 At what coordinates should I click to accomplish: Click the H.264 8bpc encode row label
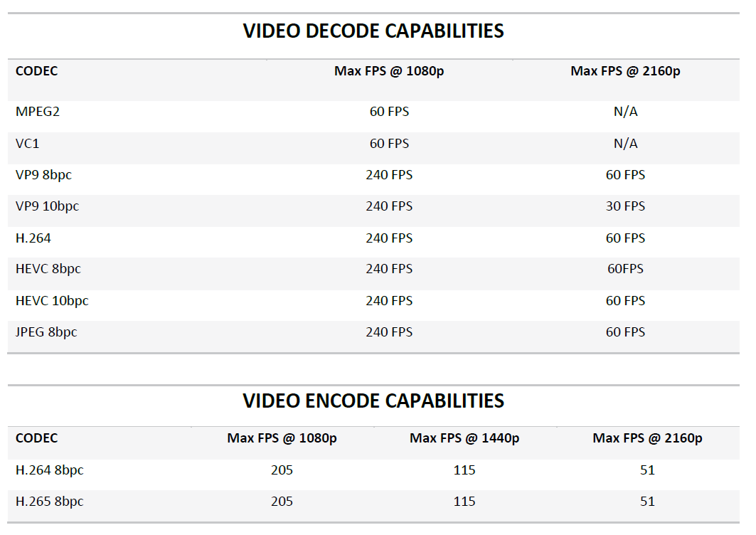[x=50, y=470]
